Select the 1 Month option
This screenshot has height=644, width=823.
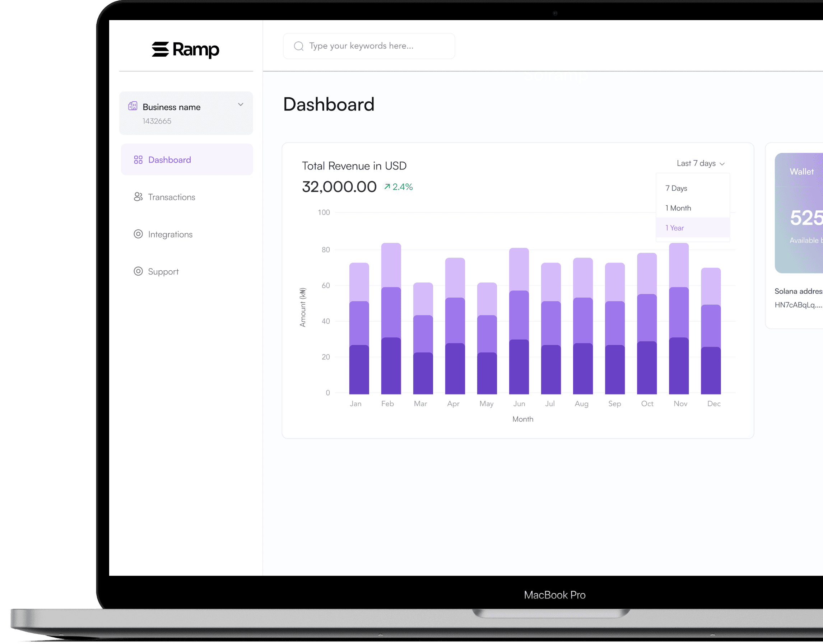678,208
